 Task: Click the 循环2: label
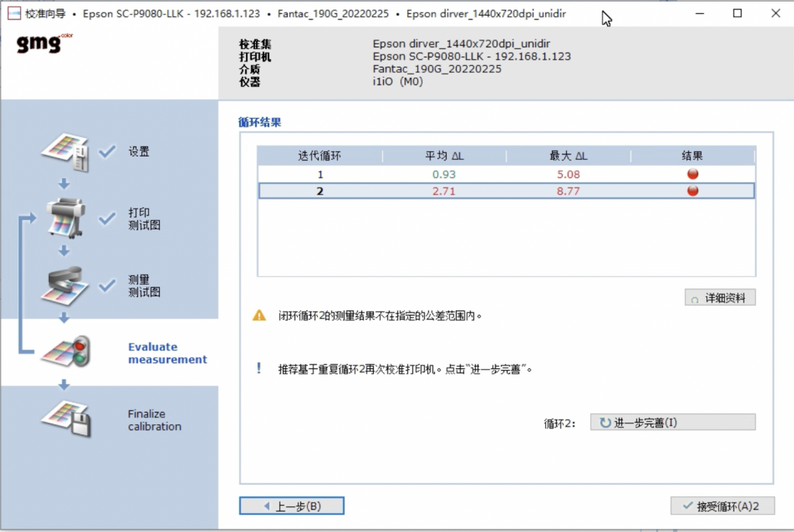click(x=560, y=423)
